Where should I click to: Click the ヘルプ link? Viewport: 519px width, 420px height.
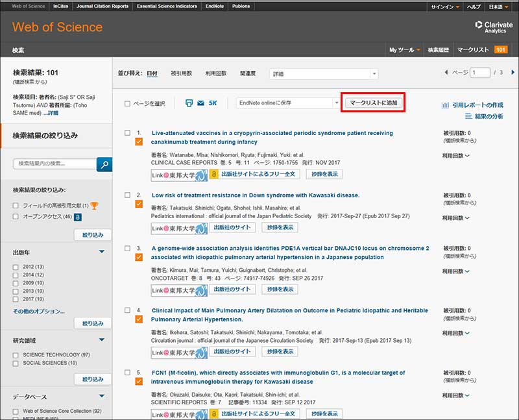click(474, 6)
